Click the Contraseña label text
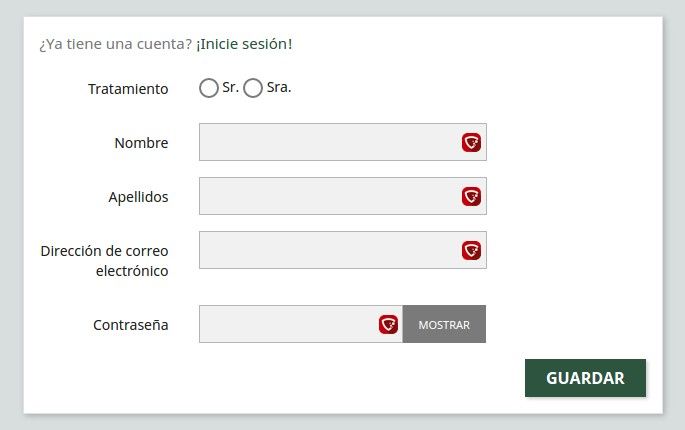 click(131, 325)
